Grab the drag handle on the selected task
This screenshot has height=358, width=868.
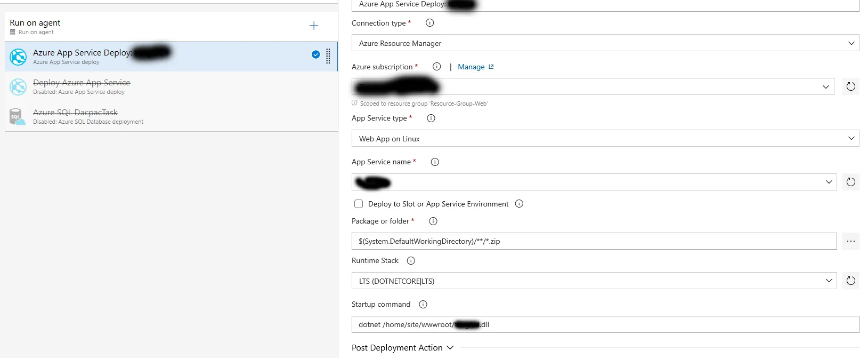click(x=328, y=56)
